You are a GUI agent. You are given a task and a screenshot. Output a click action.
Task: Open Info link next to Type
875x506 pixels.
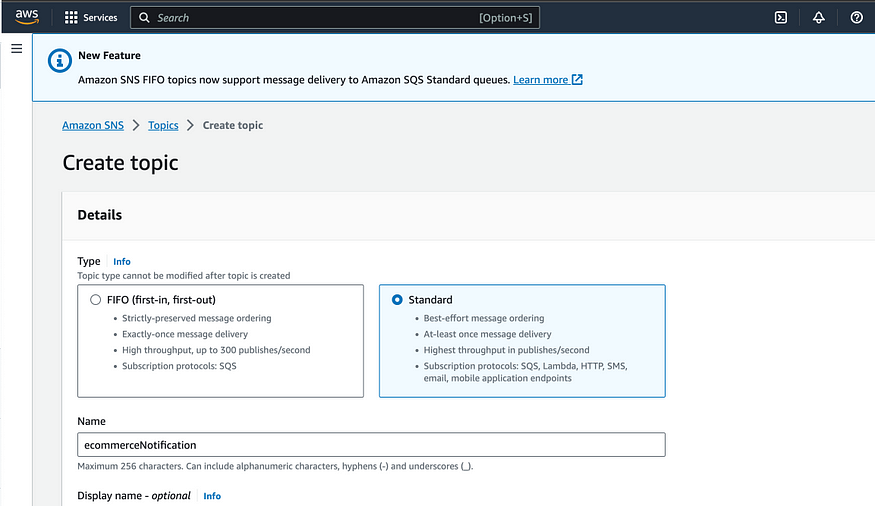tap(122, 262)
